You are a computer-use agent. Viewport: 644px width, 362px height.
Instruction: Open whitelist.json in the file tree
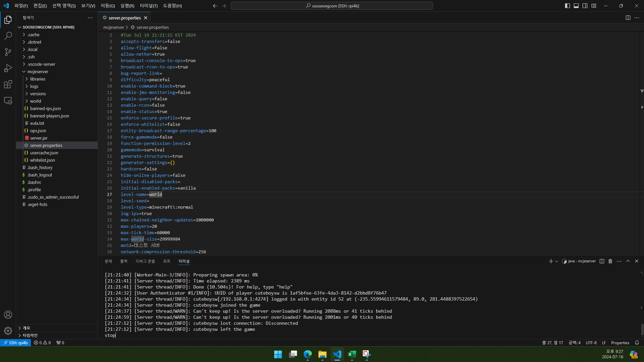coord(57,160)
